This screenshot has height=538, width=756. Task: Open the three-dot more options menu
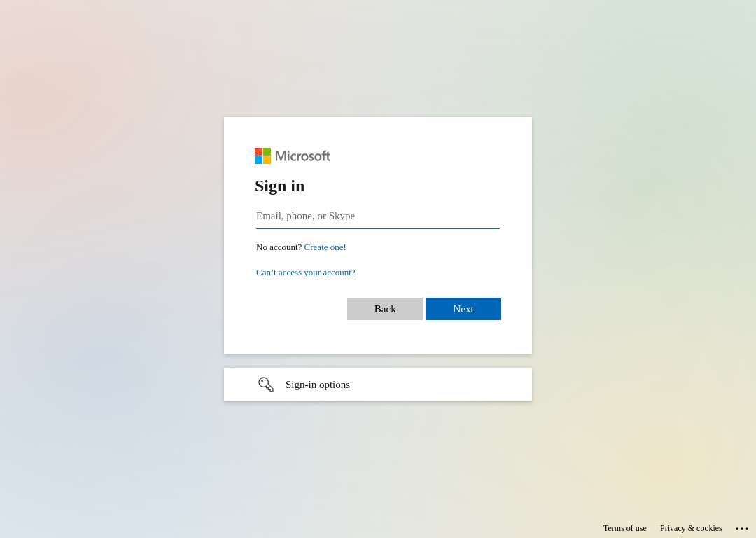[741, 528]
